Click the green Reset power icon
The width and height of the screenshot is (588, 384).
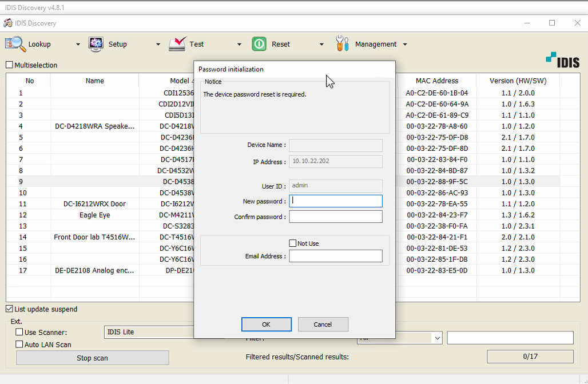259,44
